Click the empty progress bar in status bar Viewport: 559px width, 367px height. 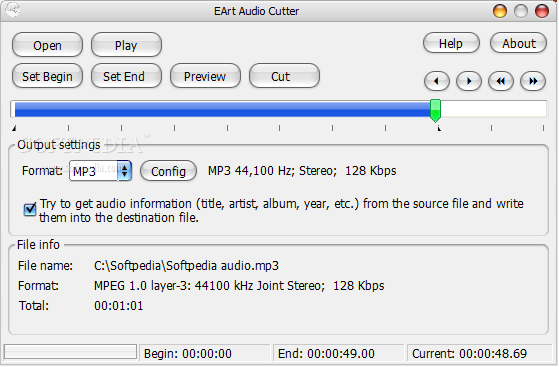[70, 352]
